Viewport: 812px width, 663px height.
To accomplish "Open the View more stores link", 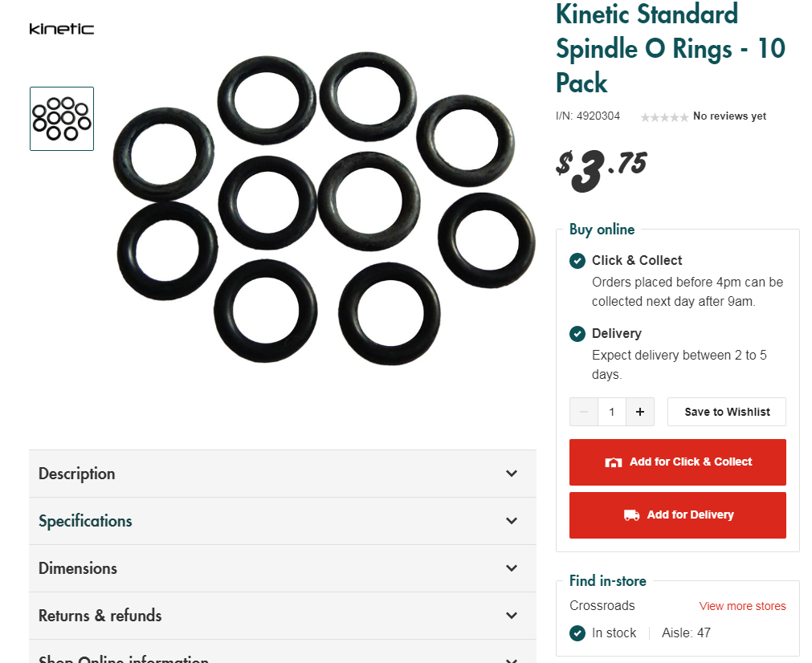I will [742, 606].
